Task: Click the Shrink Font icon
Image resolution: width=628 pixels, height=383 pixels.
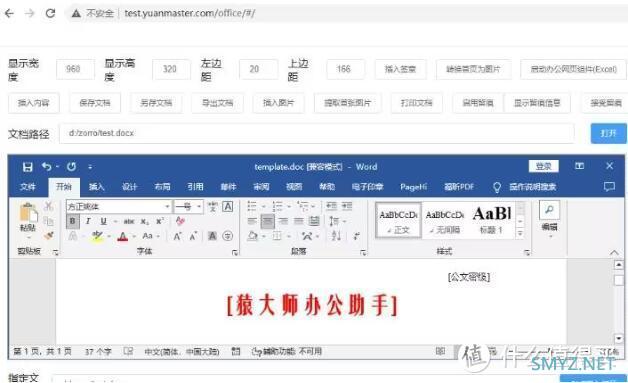Action: (193, 236)
